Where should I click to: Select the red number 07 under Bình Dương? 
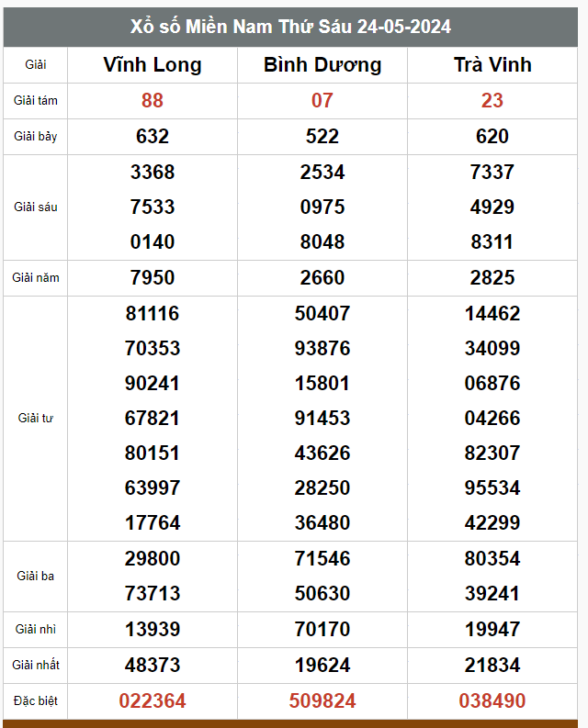coord(322,100)
